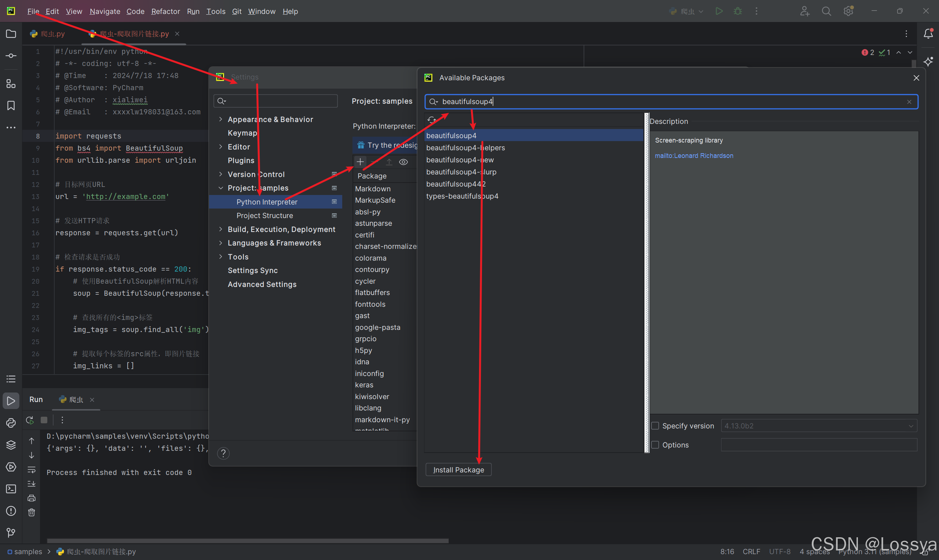Open the Project tool window folder icon

pos(11,34)
